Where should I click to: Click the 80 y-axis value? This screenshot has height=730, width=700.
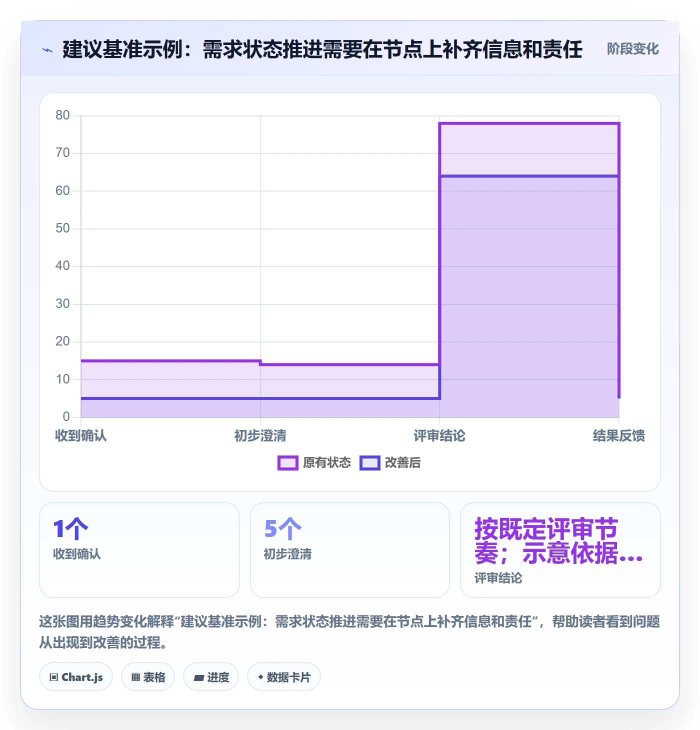[x=62, y=115]
